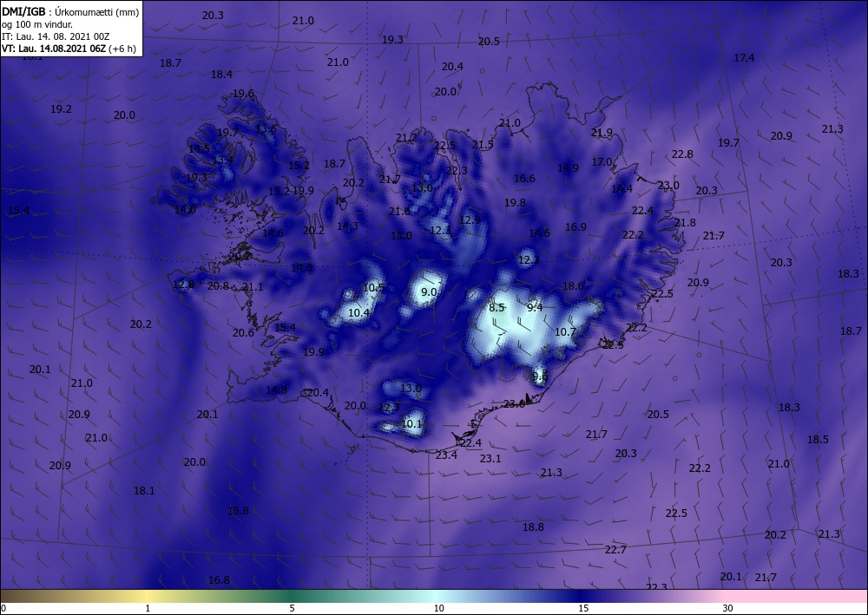
Task: Click the 0 tick on the color scale
Action: [x=3, y=608]
